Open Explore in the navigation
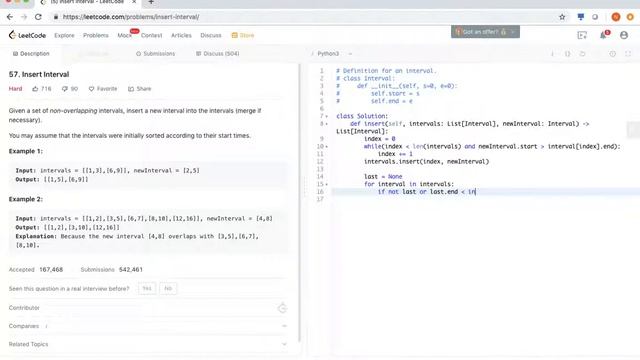The width and height of the screenshot is (640, 360). pyautogui.click(x=64, y=36)
